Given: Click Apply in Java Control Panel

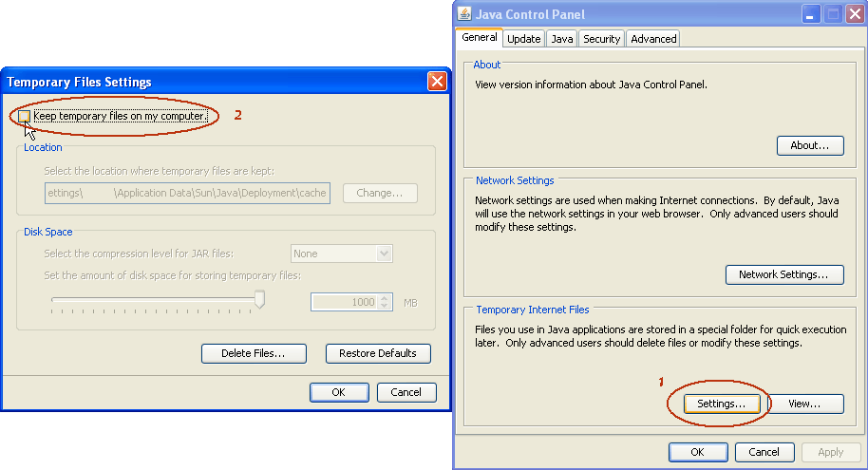Looking at the screenshot, I should 831,452.
